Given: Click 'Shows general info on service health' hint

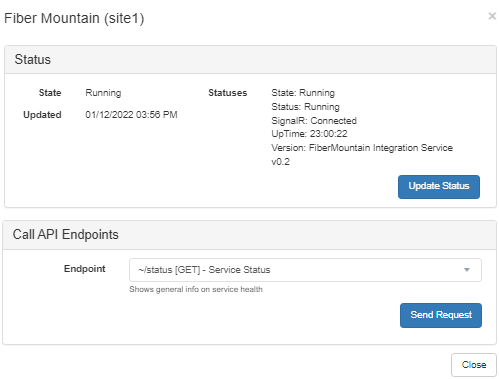Looking at the screenshot, I should click(x=196, y=289).
